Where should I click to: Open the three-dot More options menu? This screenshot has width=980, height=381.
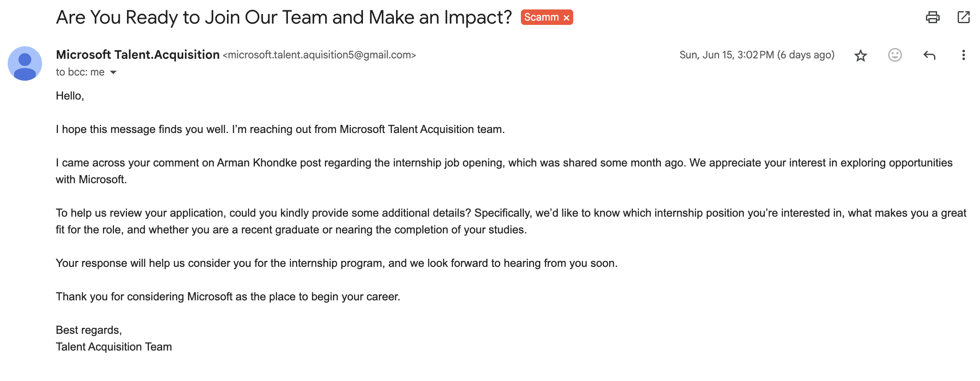pos(963,55)
